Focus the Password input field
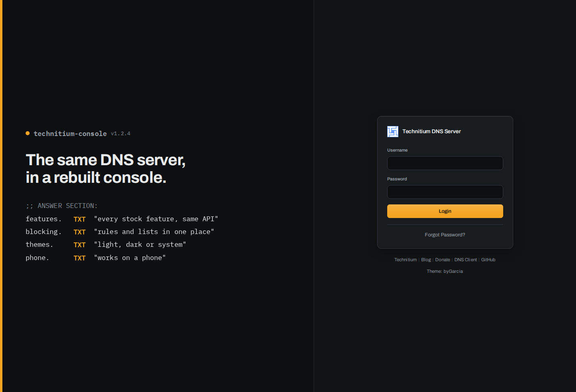Screen dimensions: 576x392 [445, 192]
